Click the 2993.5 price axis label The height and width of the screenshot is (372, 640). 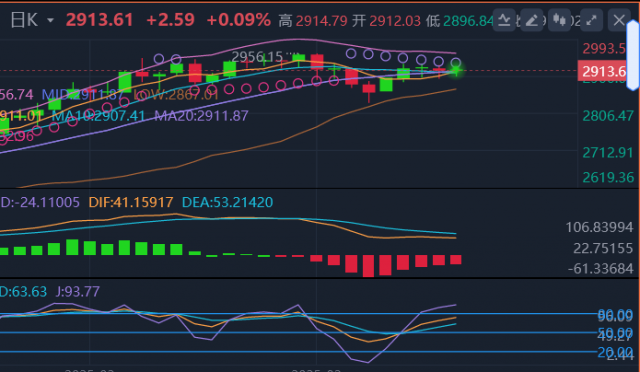tap(604, 49)
